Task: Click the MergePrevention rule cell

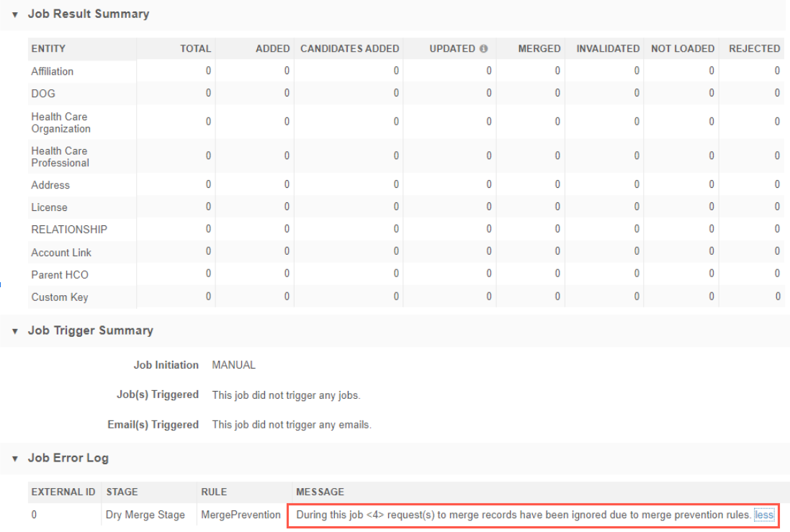Action: (241, 515)
